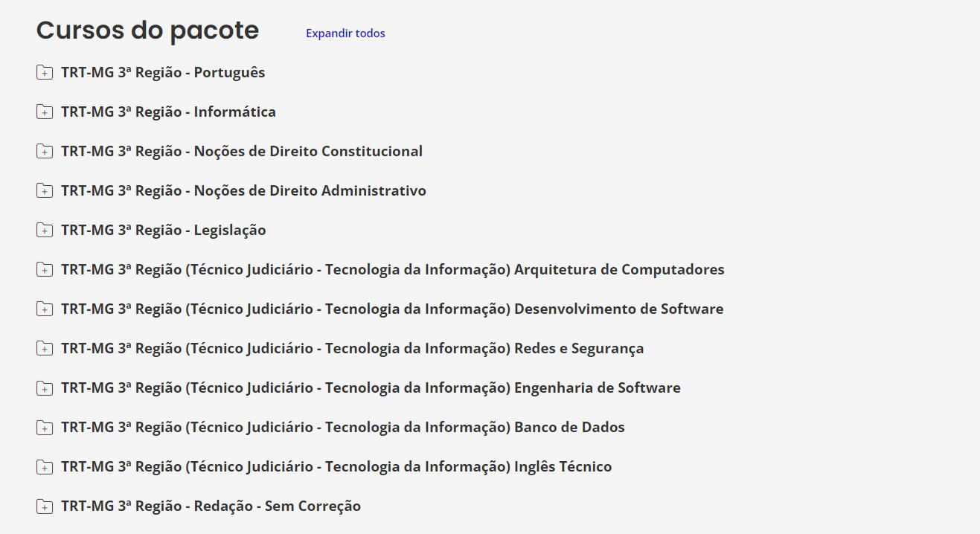Click folder icon beside Banco de Dados
Screen dimensions: 980x534
(45, 428)
